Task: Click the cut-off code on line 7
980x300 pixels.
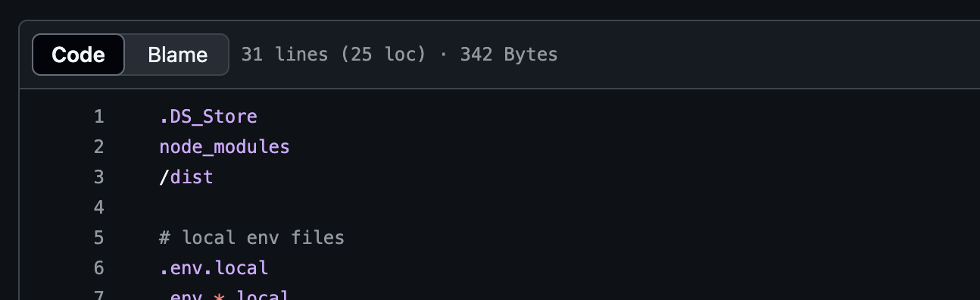Action: (224, 295)
